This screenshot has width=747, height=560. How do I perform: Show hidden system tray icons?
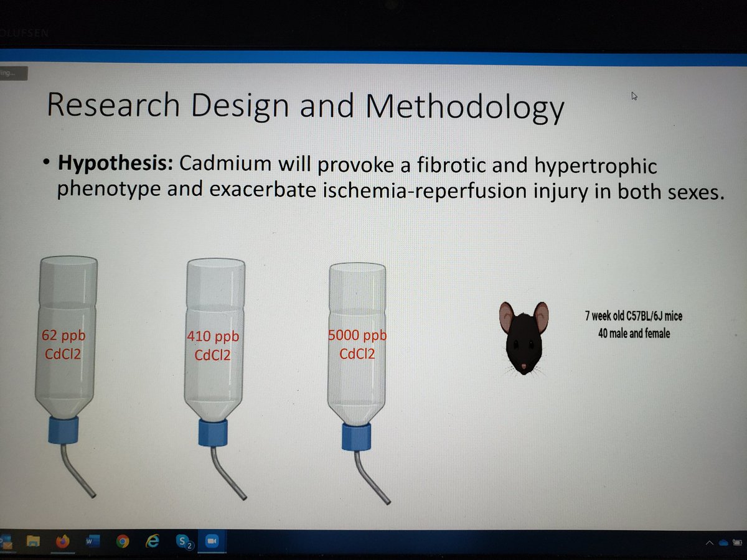point(710,543)
